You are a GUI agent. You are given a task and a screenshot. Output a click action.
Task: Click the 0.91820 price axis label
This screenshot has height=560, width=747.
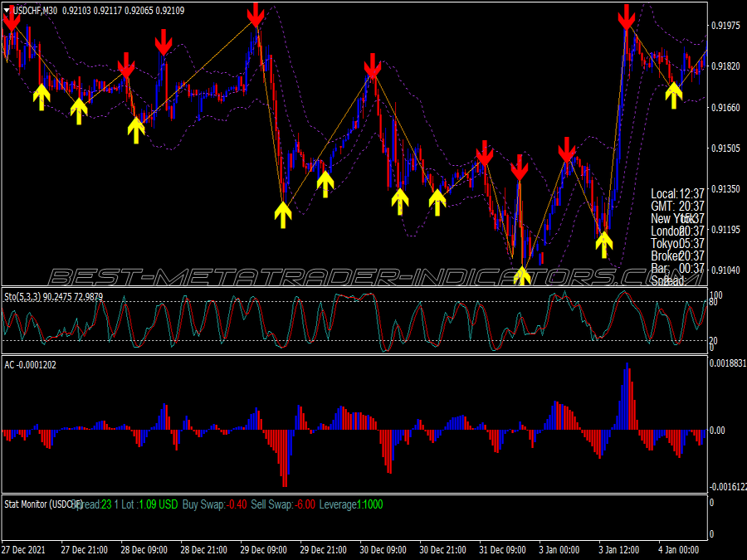point(725,66)
